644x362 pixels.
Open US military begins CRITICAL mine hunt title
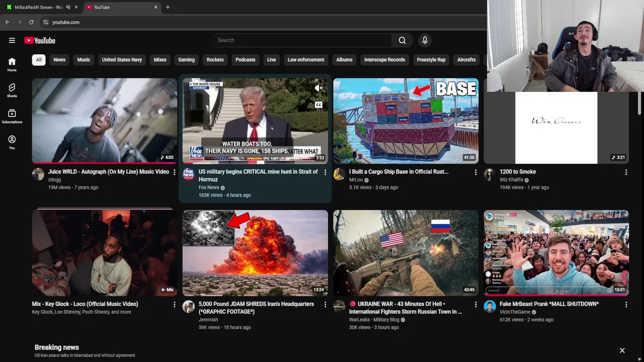258,175
